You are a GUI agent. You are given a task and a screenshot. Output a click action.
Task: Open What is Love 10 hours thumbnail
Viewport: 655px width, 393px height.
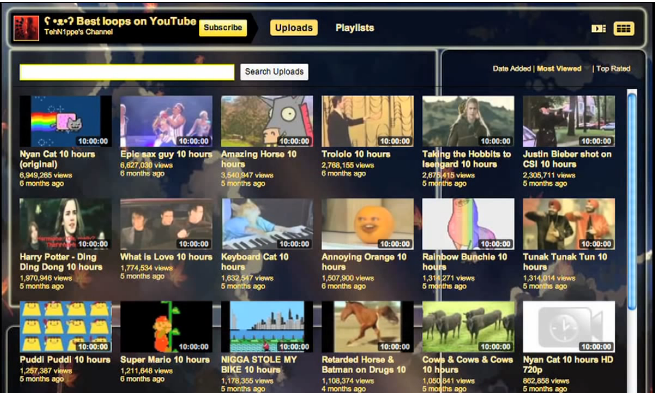coord(166,224)
